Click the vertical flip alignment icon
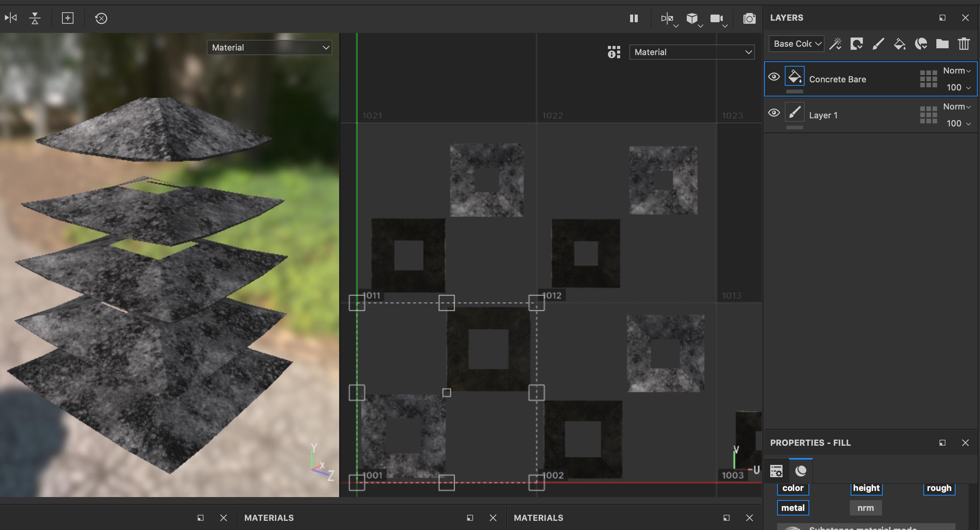This screenshot has height=530, width=980. [35, 18]
